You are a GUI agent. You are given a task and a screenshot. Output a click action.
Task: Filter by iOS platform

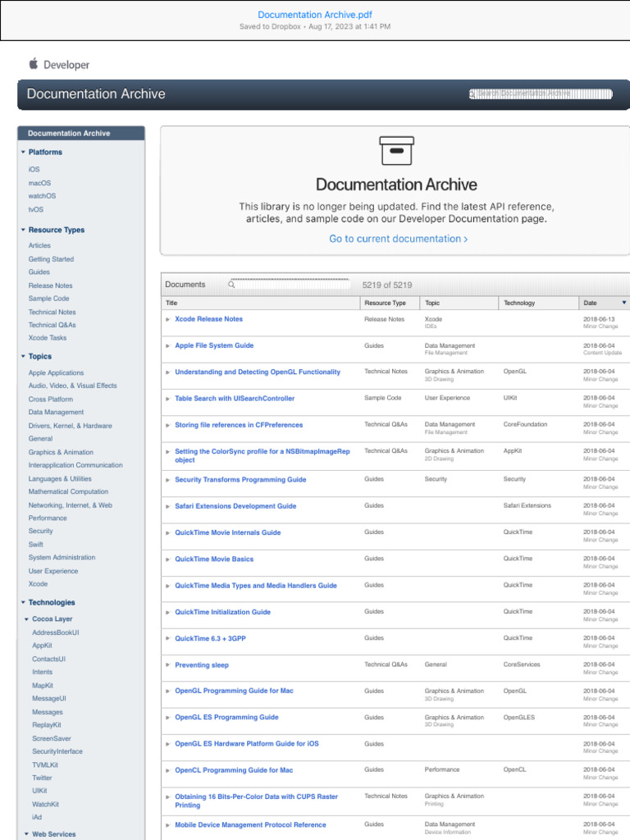click(34, 169)
